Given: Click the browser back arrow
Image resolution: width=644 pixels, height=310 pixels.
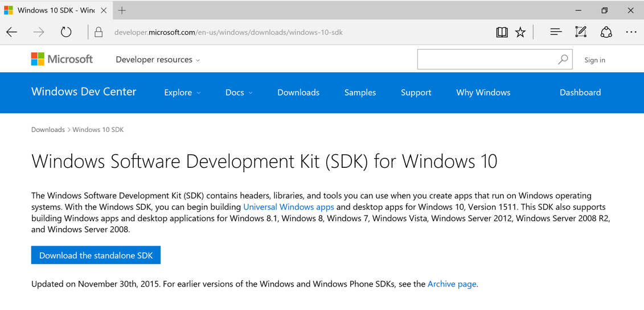Looking at the screenshot, I should pos(12,32).
